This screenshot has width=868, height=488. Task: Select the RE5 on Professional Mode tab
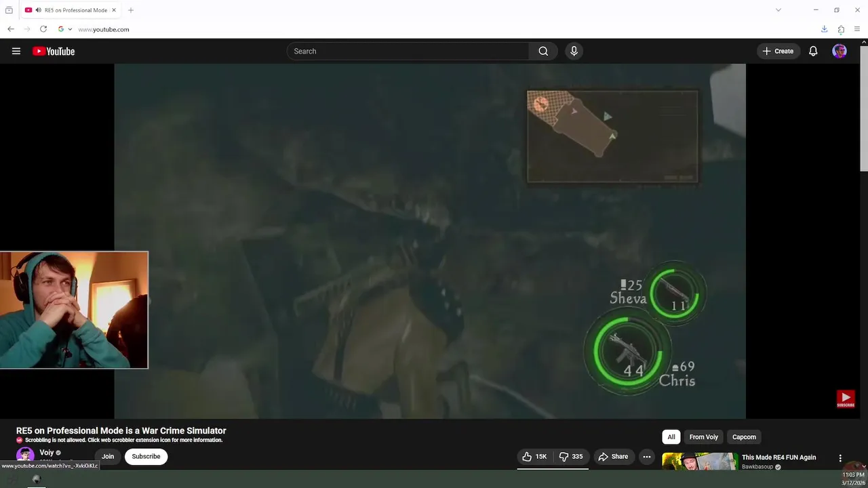[71, 10]
